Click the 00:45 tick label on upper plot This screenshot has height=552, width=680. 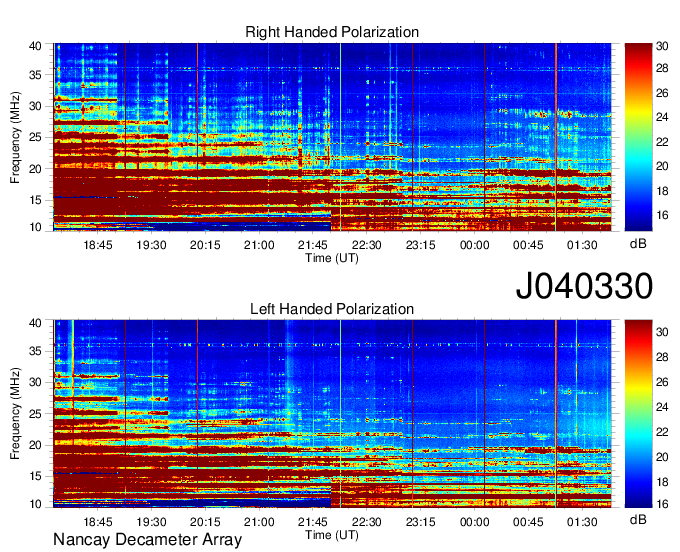click(528, 245)
